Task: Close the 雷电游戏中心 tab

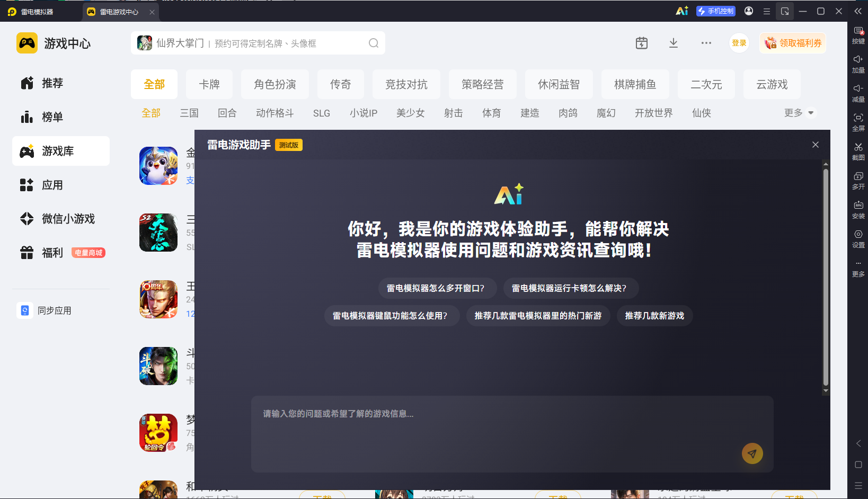Action: pos(152,12)
